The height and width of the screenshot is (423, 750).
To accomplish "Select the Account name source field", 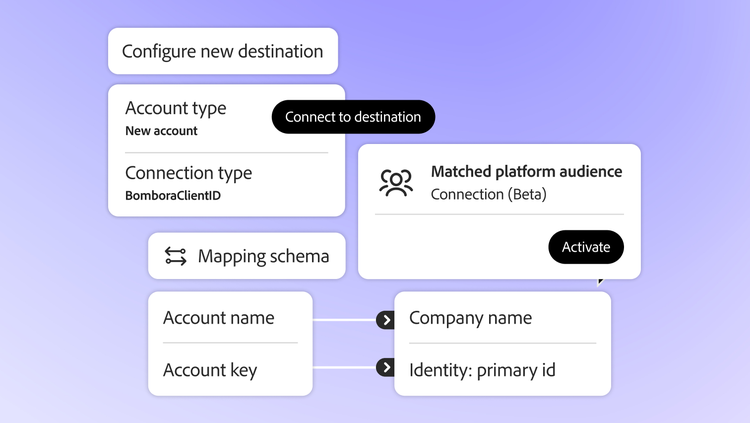I will pos(218,318).
